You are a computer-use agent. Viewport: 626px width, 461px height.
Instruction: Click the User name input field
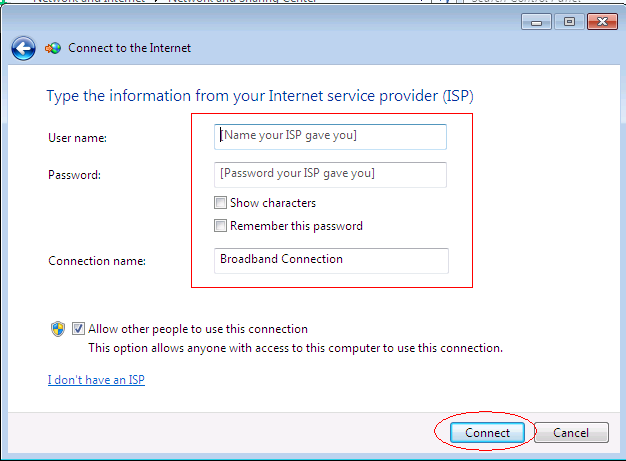(330, 137)
